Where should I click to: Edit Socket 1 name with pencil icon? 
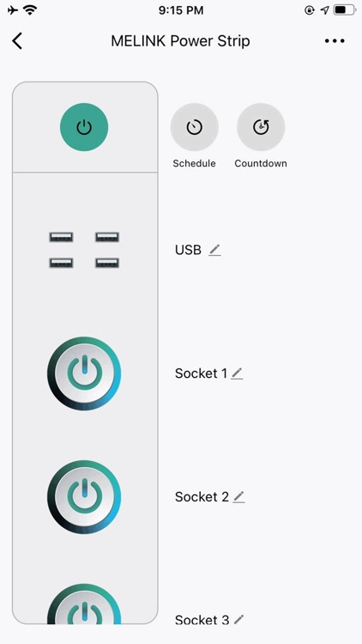pyautogui.click(x=237, y=374)
